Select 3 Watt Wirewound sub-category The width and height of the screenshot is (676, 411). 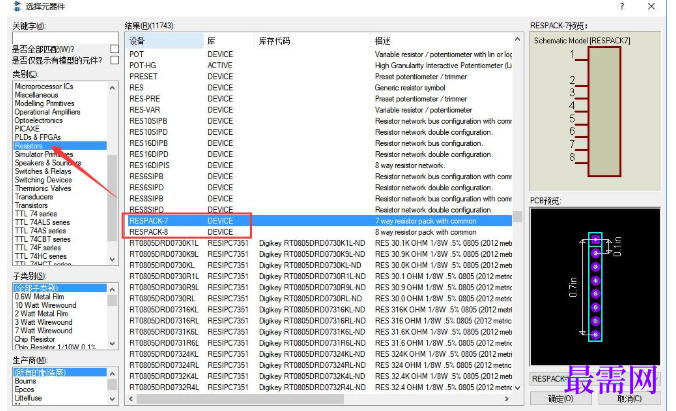pyautogui.click(x=43, y=322)
